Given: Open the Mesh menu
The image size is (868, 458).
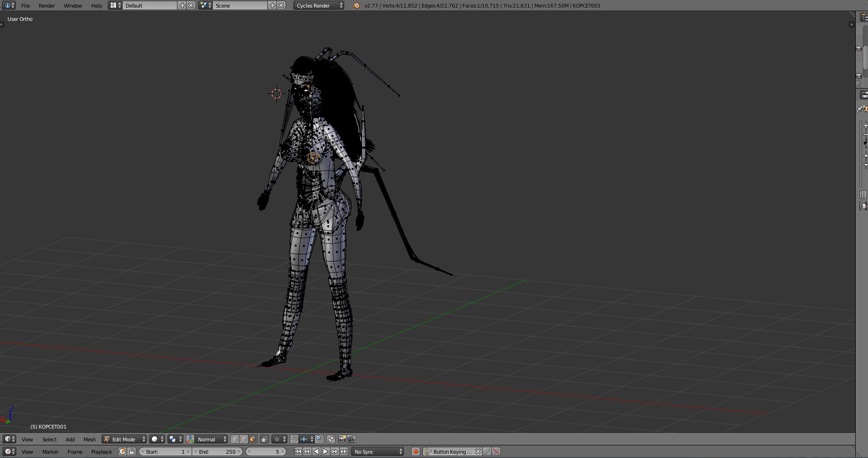Looking at the screenshot, I should (90, 439).
